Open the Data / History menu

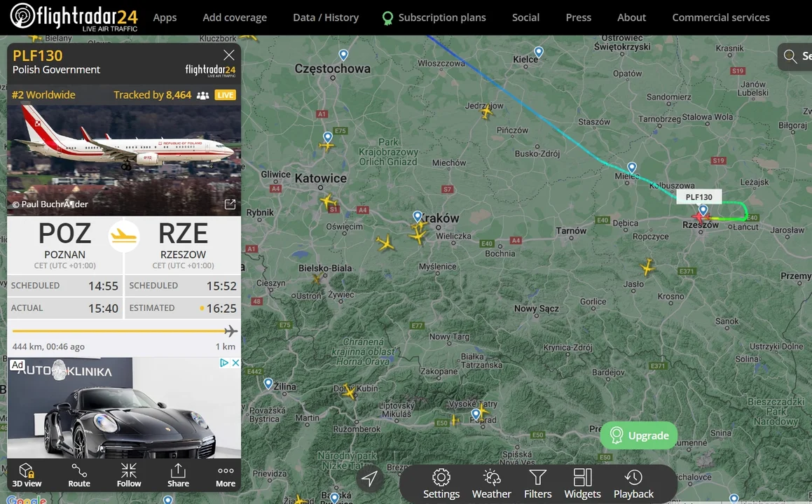(x=326, y=17)
